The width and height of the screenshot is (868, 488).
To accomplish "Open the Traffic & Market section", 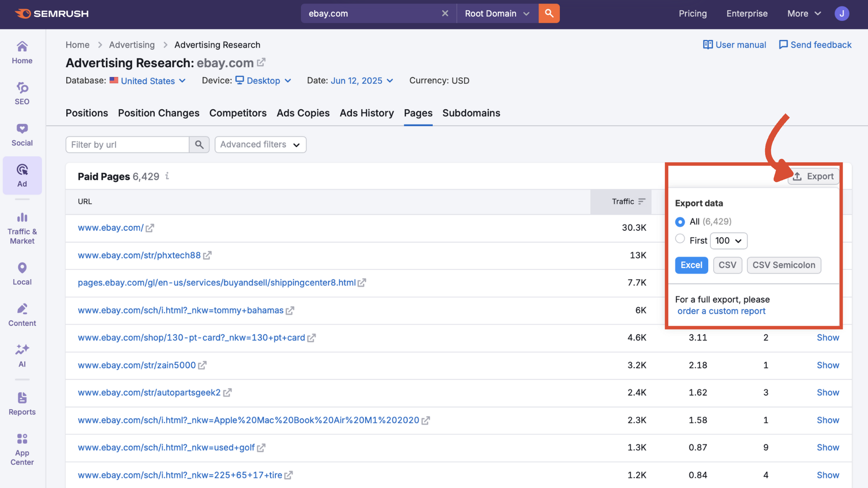I will pos(22,227).
